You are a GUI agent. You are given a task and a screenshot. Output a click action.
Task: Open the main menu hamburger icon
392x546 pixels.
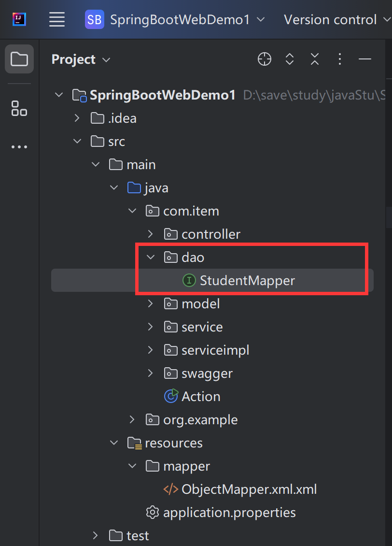click(x=57, y=20)
